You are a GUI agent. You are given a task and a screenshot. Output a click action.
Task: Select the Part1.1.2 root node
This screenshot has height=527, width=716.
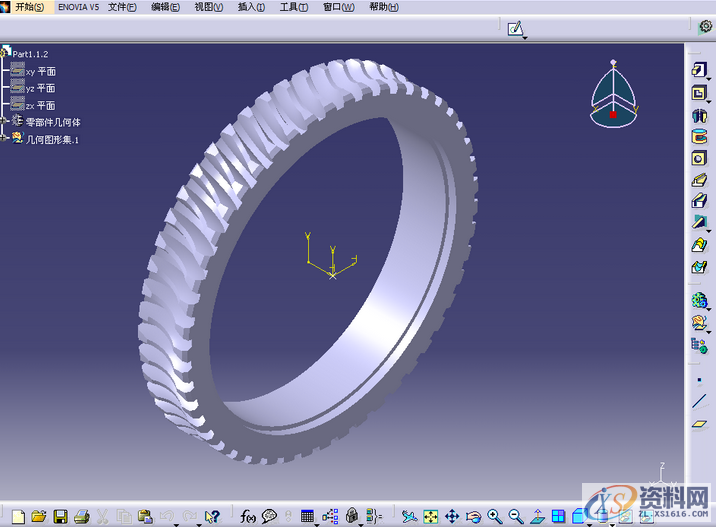point(30,53)
